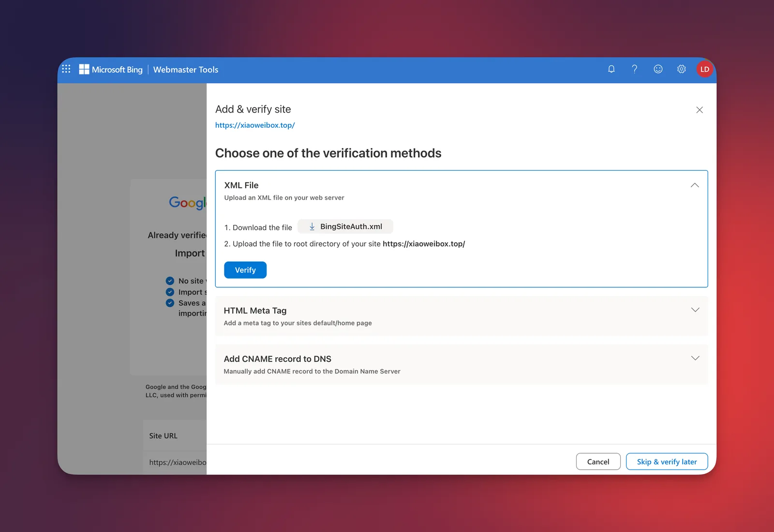Click the 'Choose one of the verification methods' heading

click(328, 153)
